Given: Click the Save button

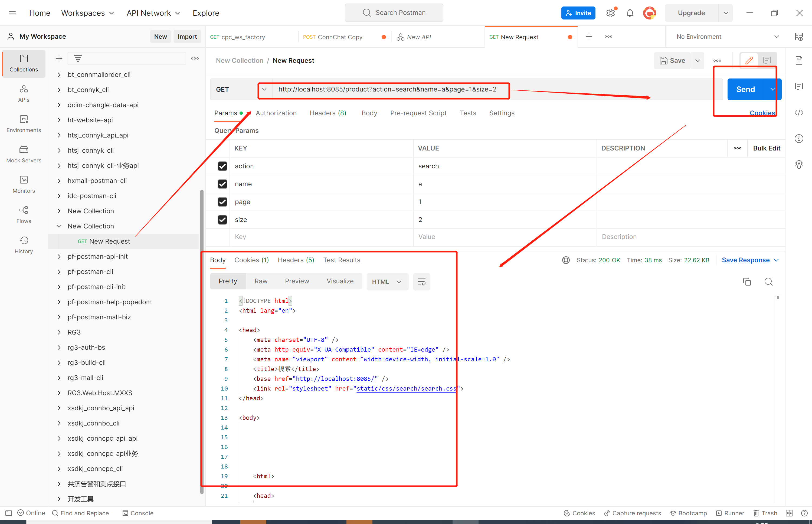Looking at the screenshot, I should point(672,61).
